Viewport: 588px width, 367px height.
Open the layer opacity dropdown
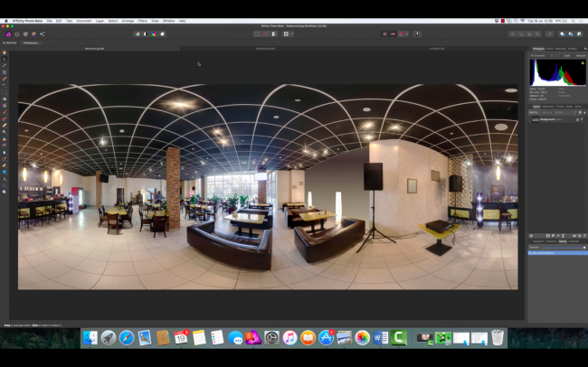[x=546, y=112]
